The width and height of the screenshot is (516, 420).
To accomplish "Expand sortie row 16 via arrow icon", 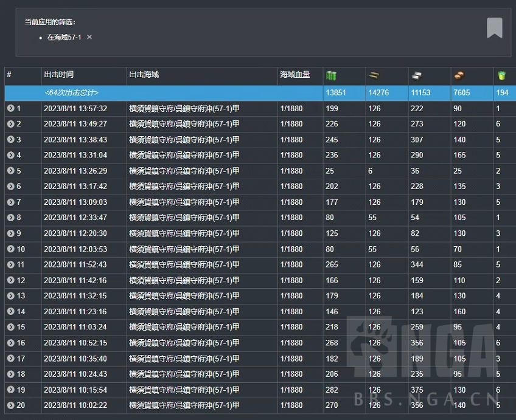I will [x=11, y=343].
